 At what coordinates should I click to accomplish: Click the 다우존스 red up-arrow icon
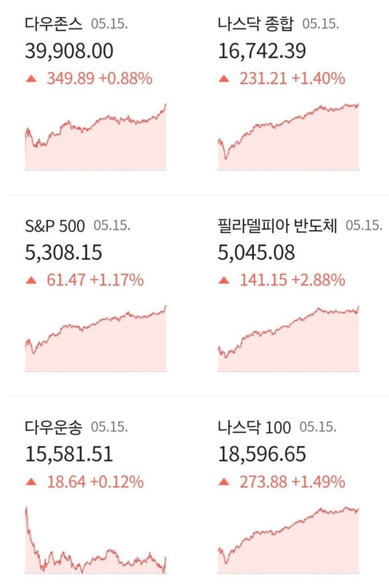tap(31, 79)
